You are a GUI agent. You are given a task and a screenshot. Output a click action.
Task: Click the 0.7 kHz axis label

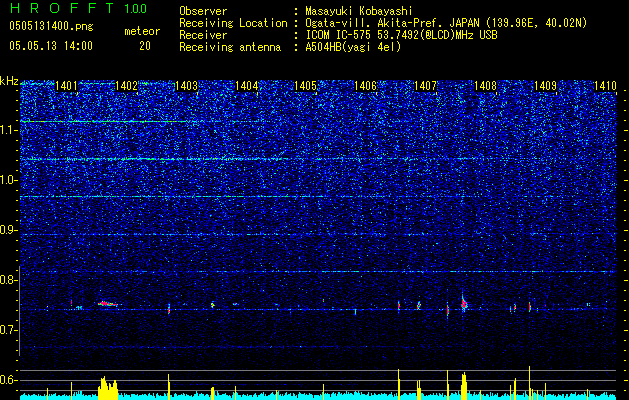(x=9, y=330)
